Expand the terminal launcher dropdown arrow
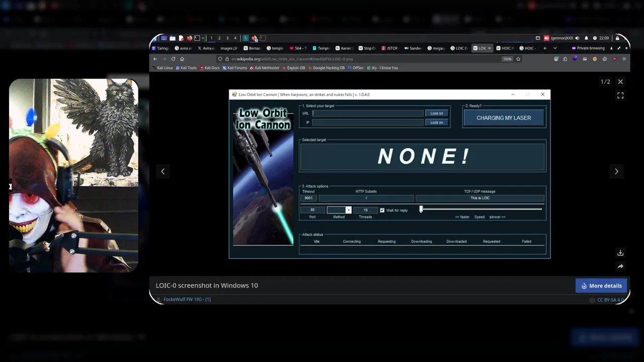This screenshot has height=362, width=644. point(203,38)
